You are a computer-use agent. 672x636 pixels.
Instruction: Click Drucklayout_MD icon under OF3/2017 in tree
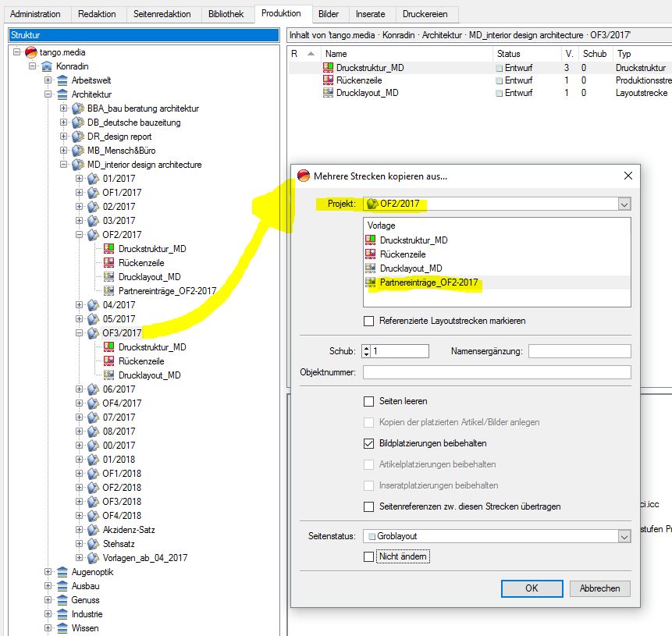click(109, 375)
